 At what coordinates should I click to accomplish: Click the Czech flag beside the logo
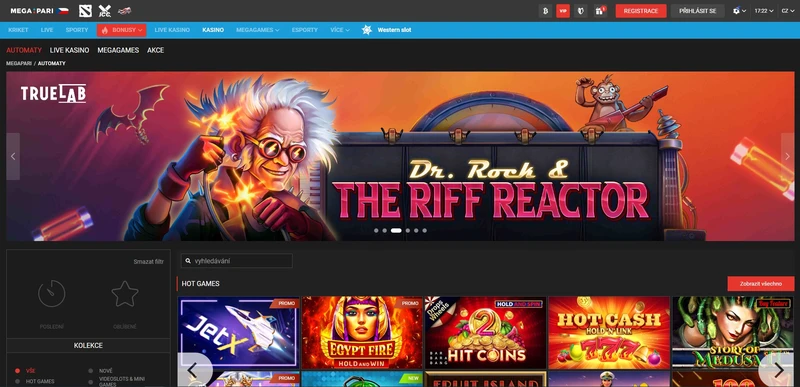click(63, 11)
